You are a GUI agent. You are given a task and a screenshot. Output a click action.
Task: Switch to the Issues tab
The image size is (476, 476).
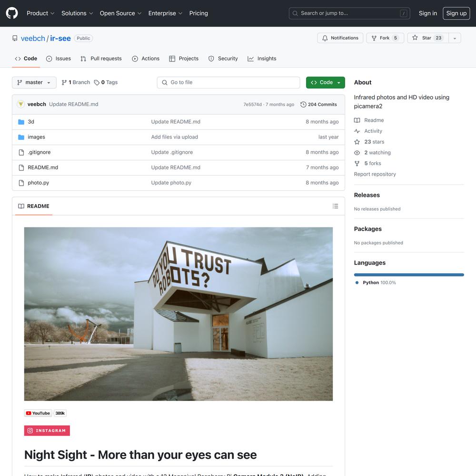pyautogui.click(x=58, y=59)
